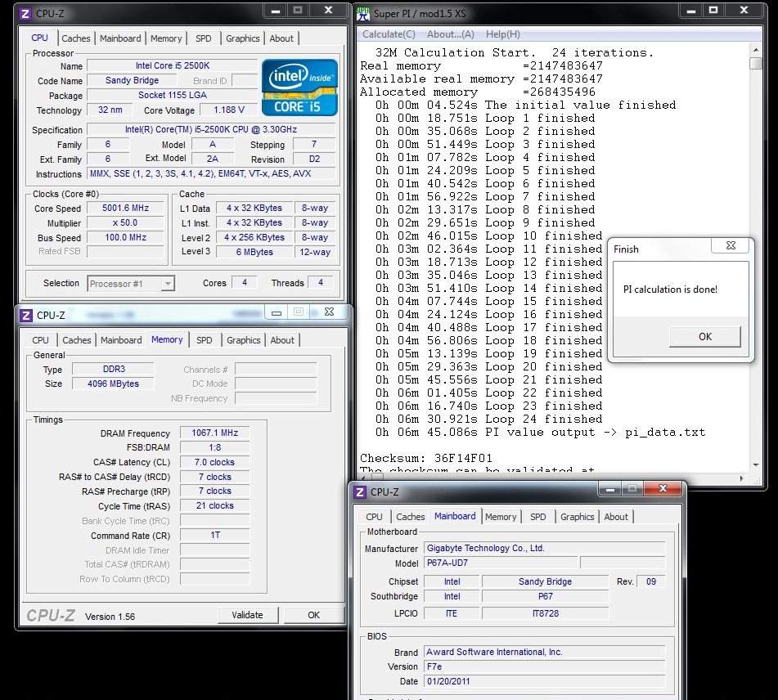Click the 'IT8728' LPCIO value

click(x=546, y=613)
